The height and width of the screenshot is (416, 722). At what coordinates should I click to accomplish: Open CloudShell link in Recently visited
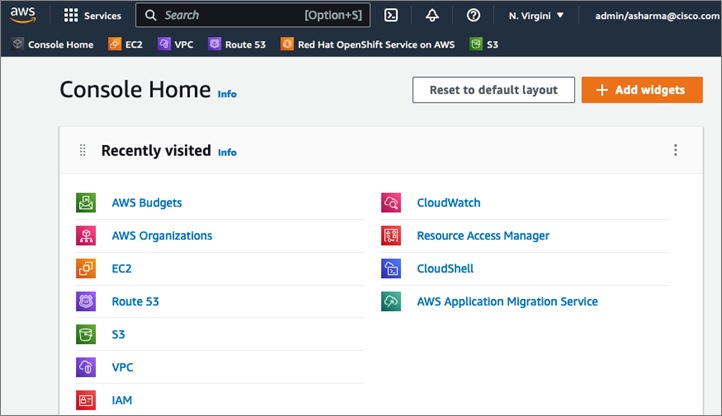(445, 269)
